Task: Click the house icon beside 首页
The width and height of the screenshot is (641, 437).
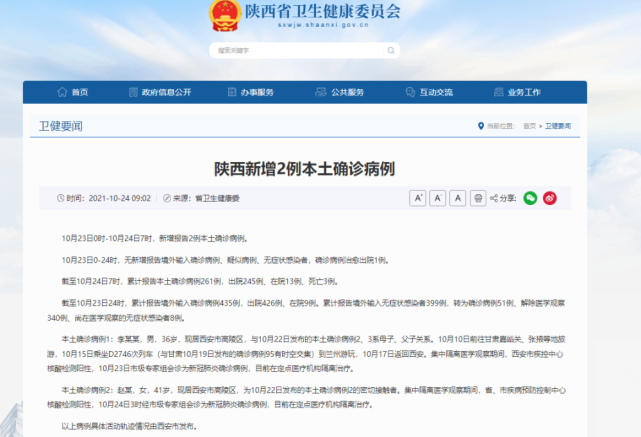Action: pos(62,92)
